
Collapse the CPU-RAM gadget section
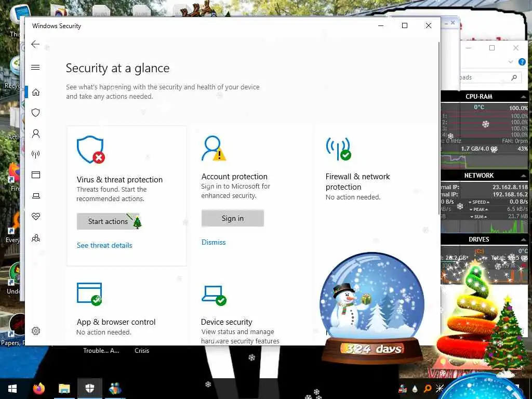coord(523,97)
